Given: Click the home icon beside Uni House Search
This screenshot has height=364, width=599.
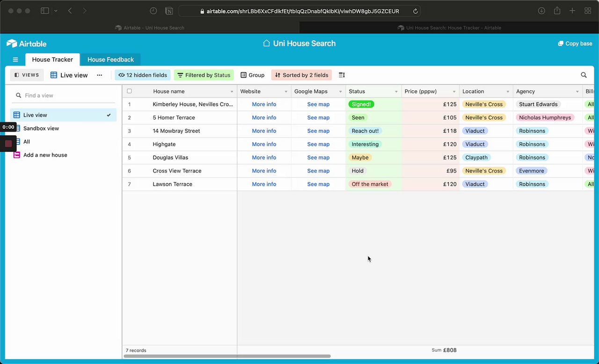Looking at the screenshot, I should pyautogui.click(x=266, y=43).
